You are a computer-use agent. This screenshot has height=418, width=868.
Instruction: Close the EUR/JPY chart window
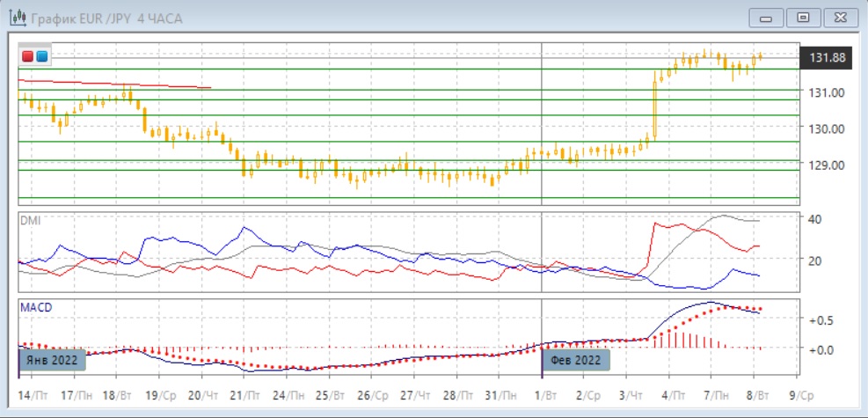point(838,18)
